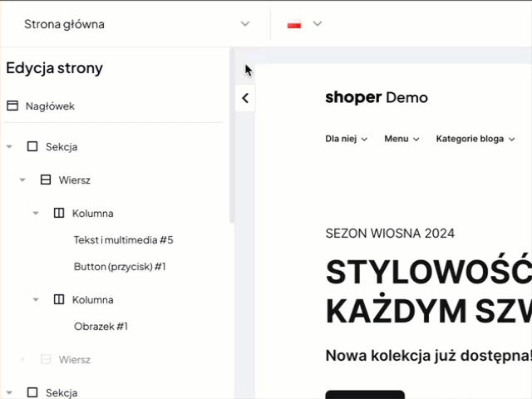Screen dimensions: 532x399
Task: Collapse the editing sidebar with arrow button
Action: [244, 98]
